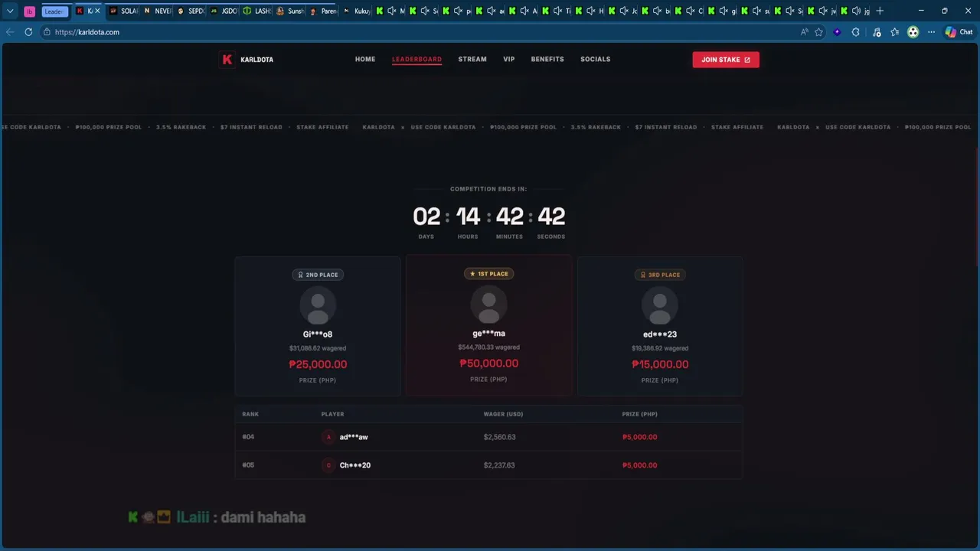Click ed***23 player avatar

[x=660, y=306]
